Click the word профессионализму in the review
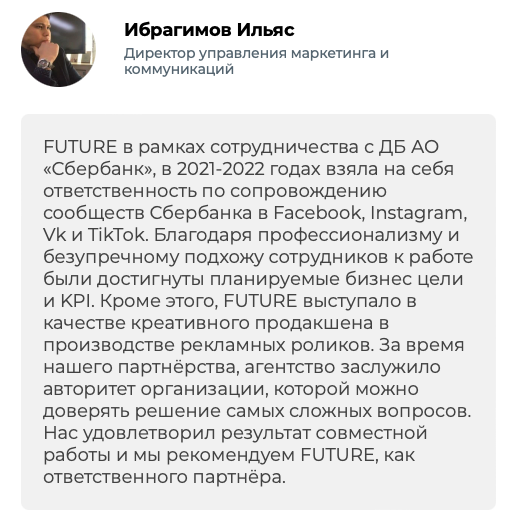 pos(350,236)
